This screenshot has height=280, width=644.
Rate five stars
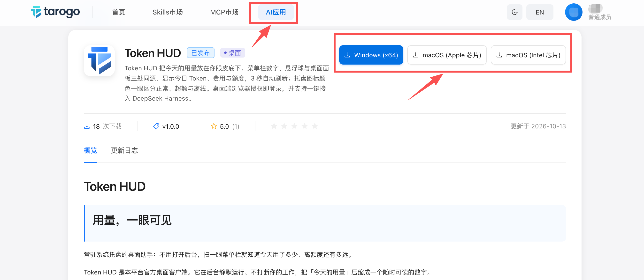tap(315, 126)
